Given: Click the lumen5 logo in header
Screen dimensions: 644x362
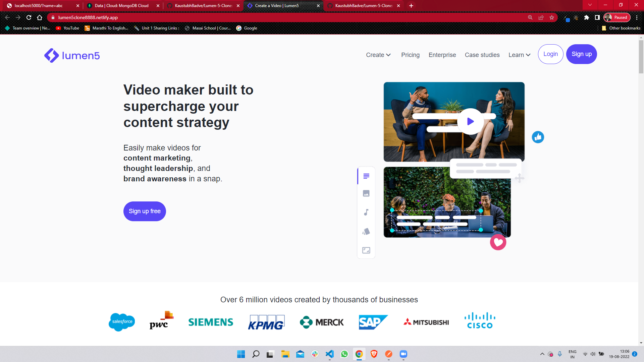Looking at the screenshot, I should tap(72, 55).
